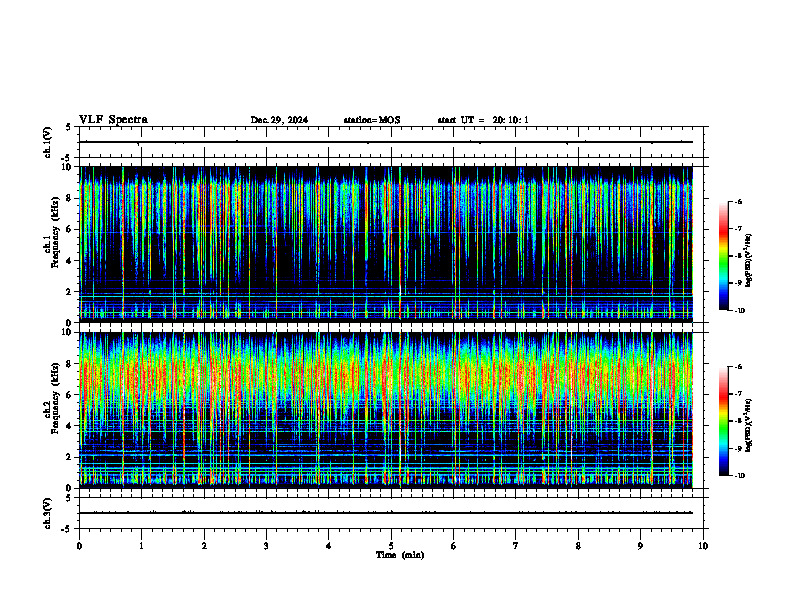Select the date text "Dec. 29, 2024"
This screenshot has width=792, height=612.
(279, 120)
